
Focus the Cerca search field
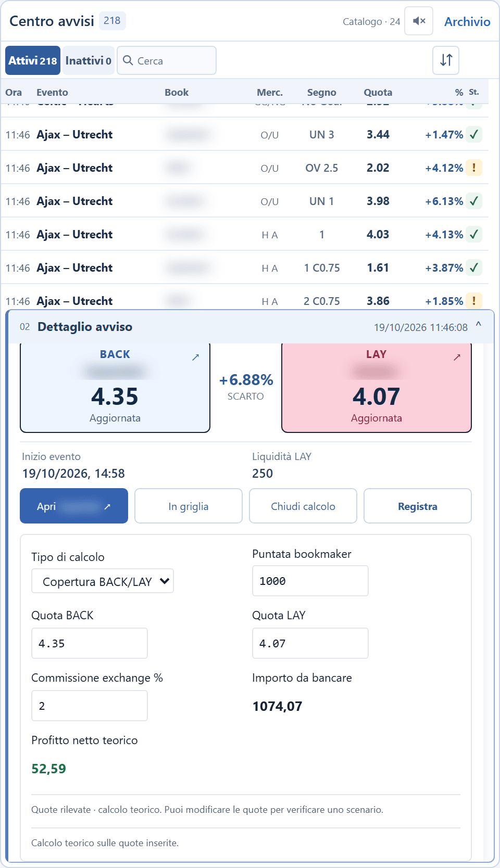tap(167, 60)
